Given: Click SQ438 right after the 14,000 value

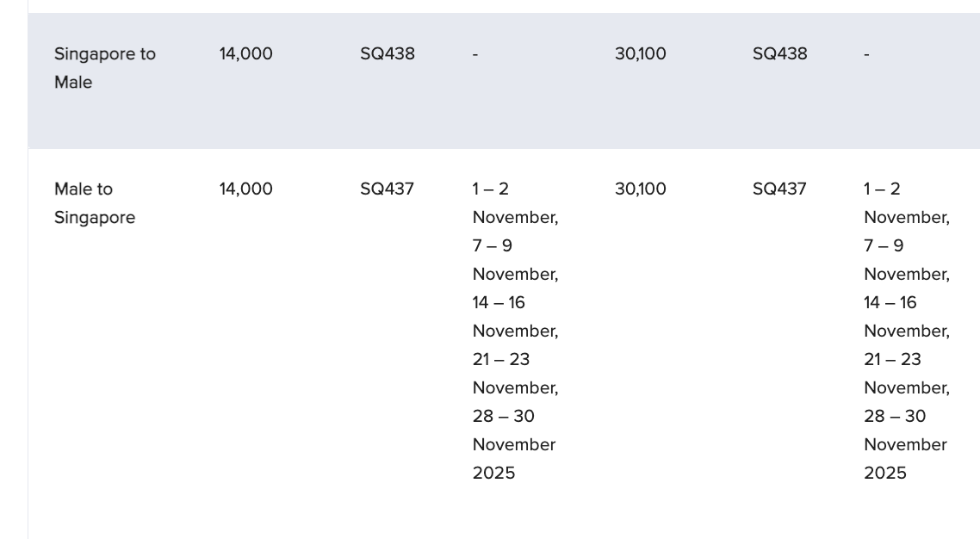Looking at the screenshot, I should click(x=388, y=54).
